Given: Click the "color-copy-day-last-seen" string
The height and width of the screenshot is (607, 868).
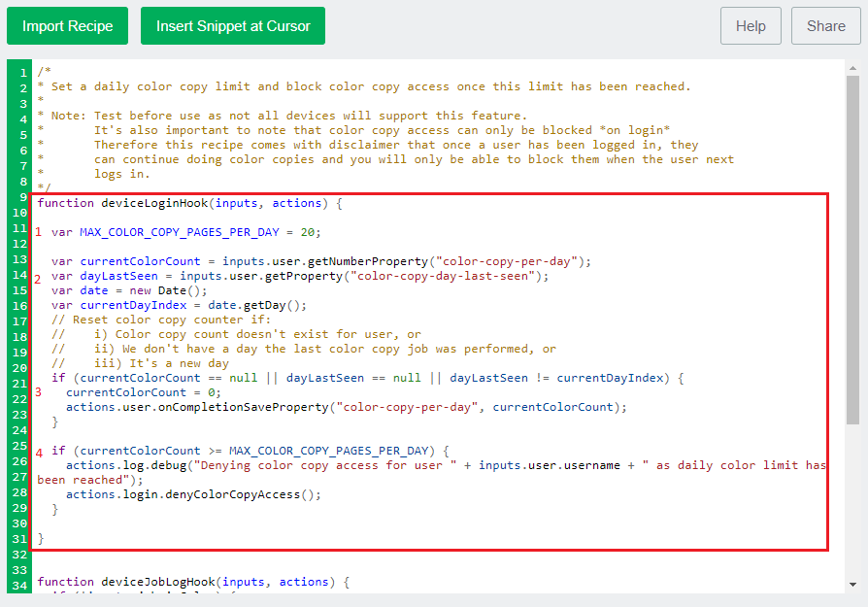Looking at the screenshot, I should (443, 276).
